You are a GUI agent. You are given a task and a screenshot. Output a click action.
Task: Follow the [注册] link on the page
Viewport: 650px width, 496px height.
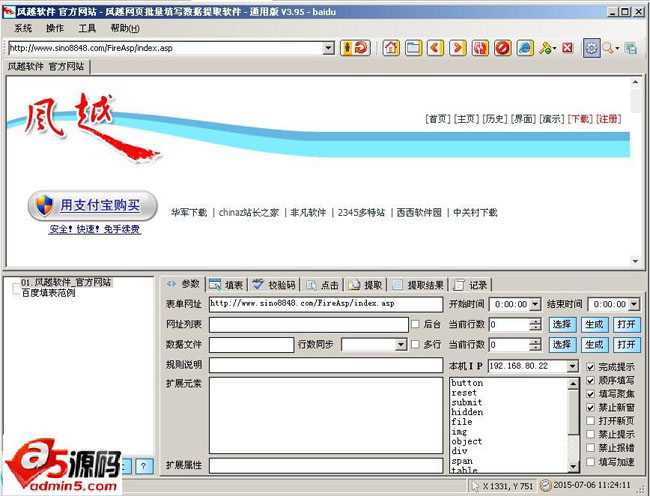pyautogui.click(x=609, y=119)
